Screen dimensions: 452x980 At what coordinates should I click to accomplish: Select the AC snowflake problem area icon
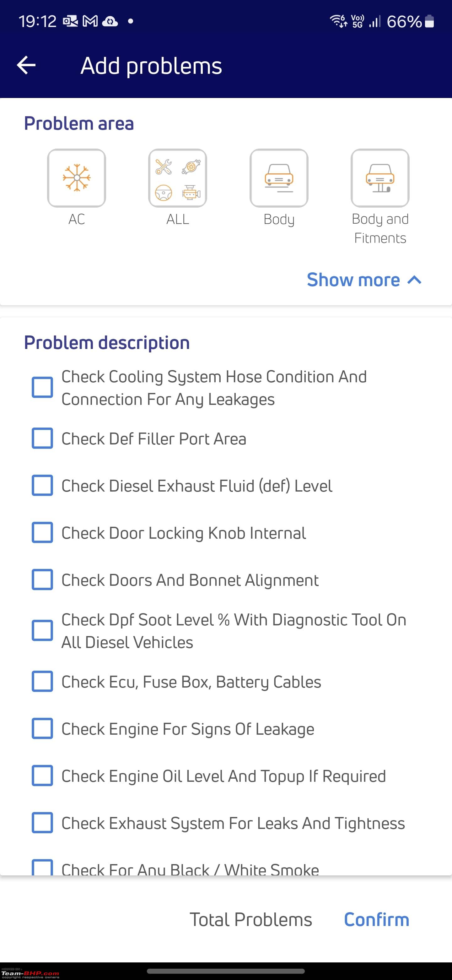76,178
